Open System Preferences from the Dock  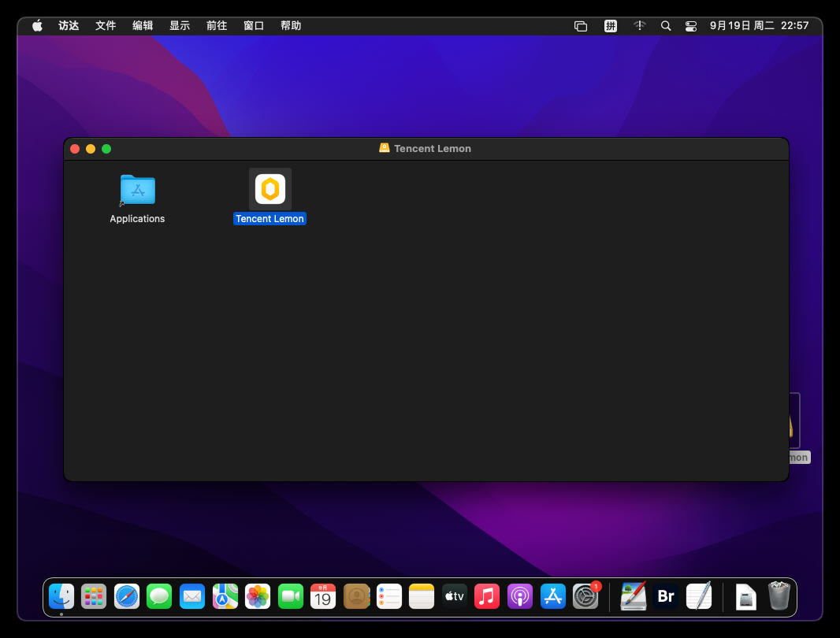tap(585, 596)
